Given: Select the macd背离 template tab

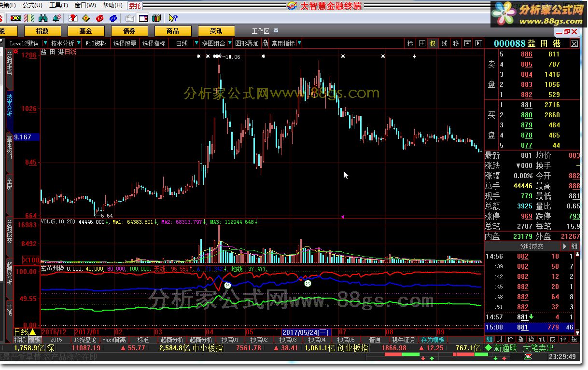Looking at the screenshot, I should pos(114,340).
